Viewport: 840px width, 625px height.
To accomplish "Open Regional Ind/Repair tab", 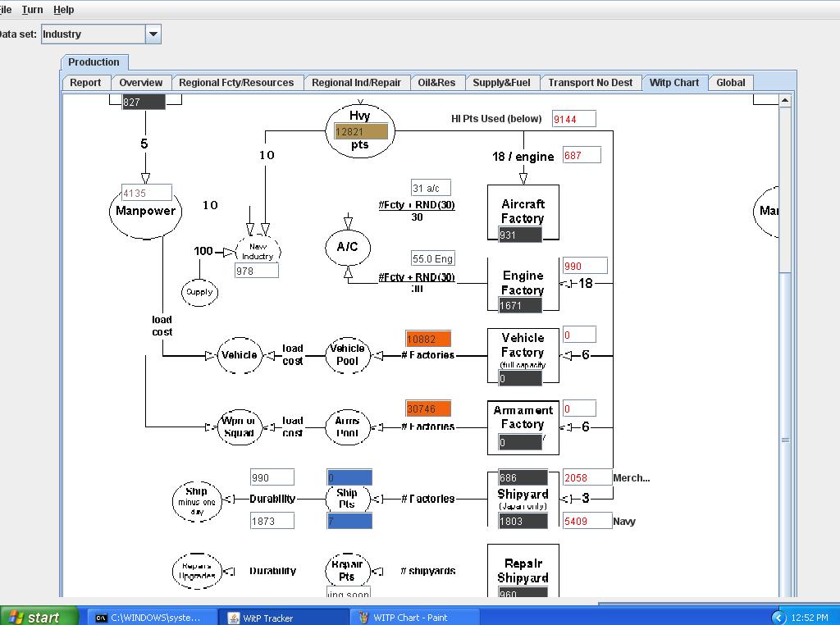I will pyautogui.click(x=356, y=83).
